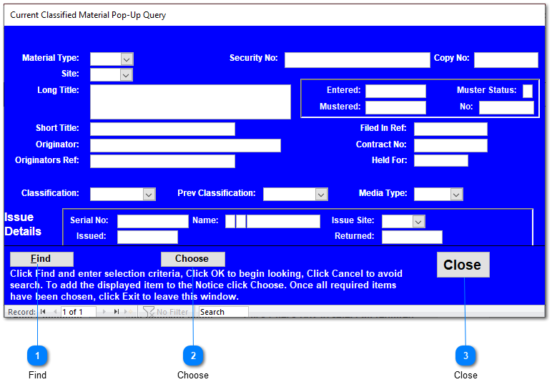Open the Material Type dropdown
Screen dimensions: 552x392
127,59
